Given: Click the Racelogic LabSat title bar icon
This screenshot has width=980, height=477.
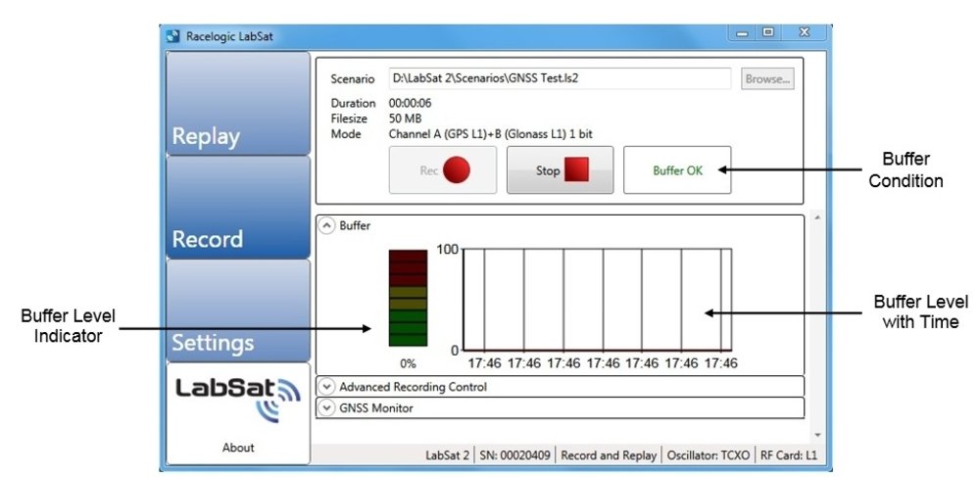Looking at the screenshot, I should 173,36.
